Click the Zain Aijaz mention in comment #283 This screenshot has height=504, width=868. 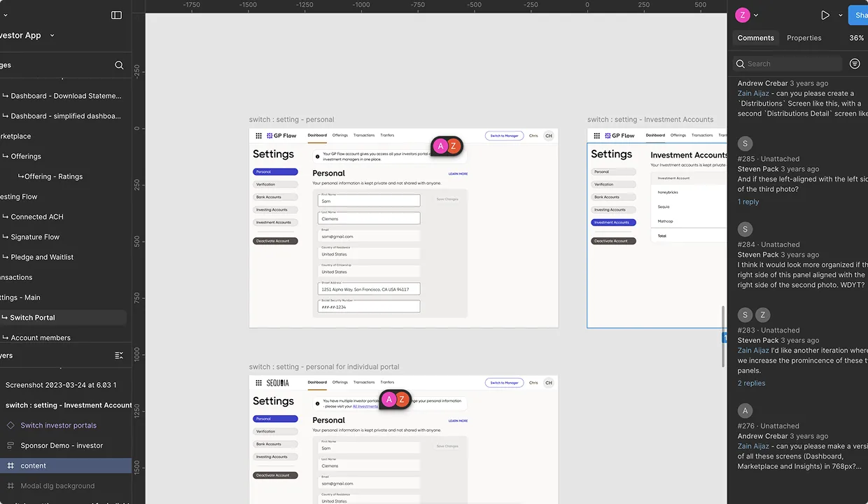pyautogui.click(x=753, y=350)
